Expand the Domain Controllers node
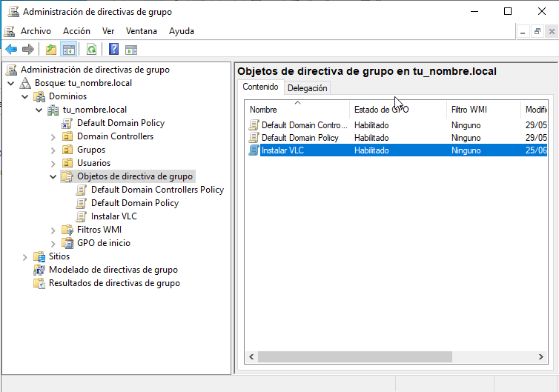Image resolution: width=559 pixels, height=392 pixels. pos(53,137)
